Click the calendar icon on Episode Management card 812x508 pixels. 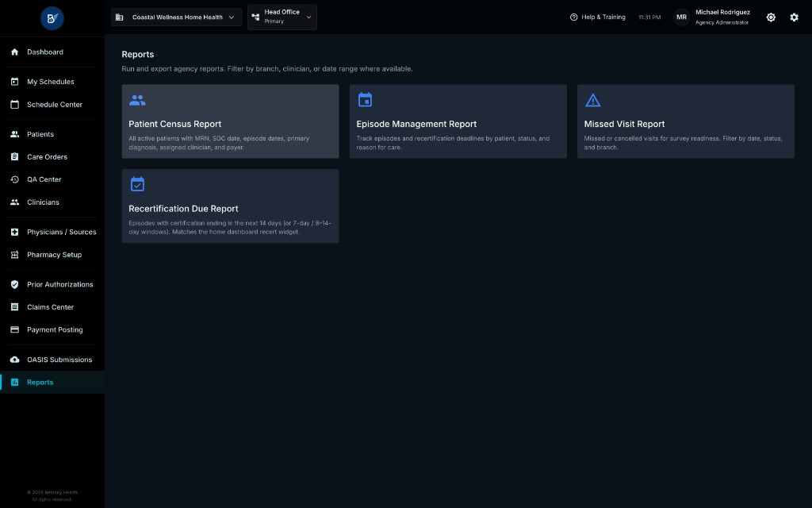[365, 99]
